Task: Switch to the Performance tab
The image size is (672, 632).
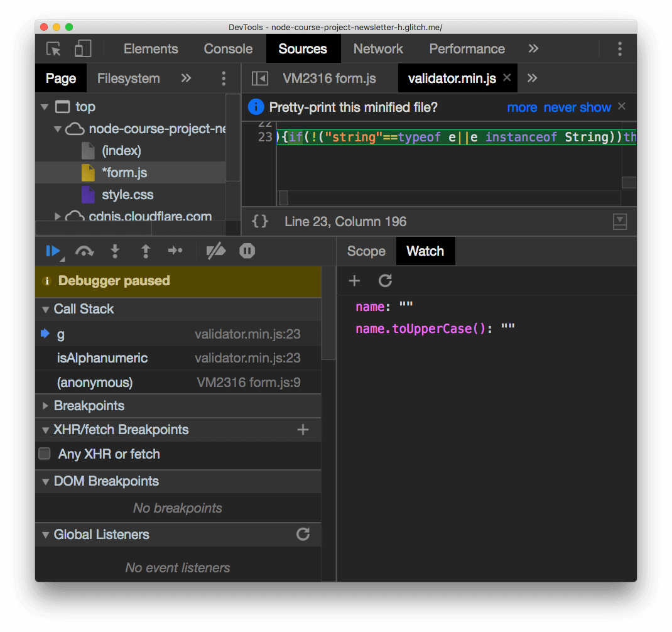Action: [x=467, y=49]
